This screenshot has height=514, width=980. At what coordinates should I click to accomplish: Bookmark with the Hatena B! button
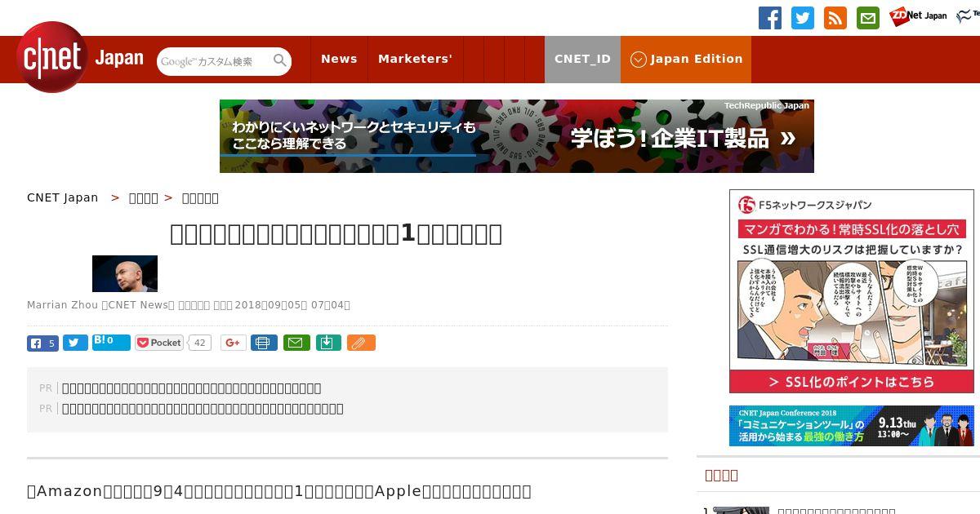111,342
